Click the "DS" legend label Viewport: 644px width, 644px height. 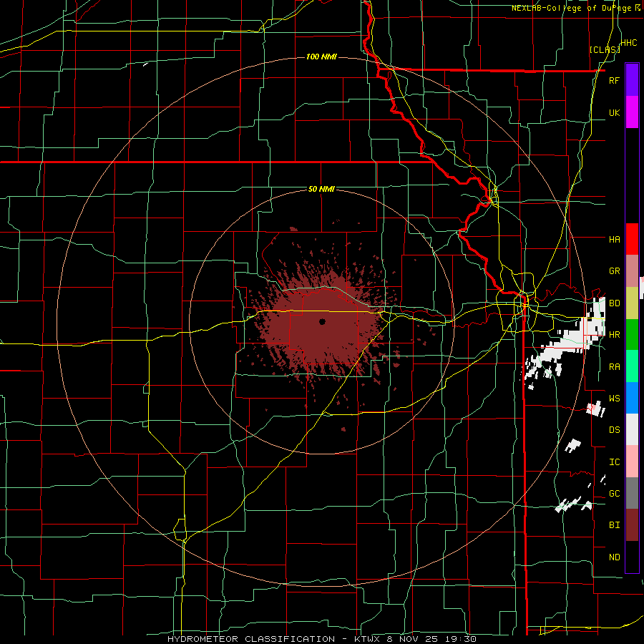[x=614, y=430]
